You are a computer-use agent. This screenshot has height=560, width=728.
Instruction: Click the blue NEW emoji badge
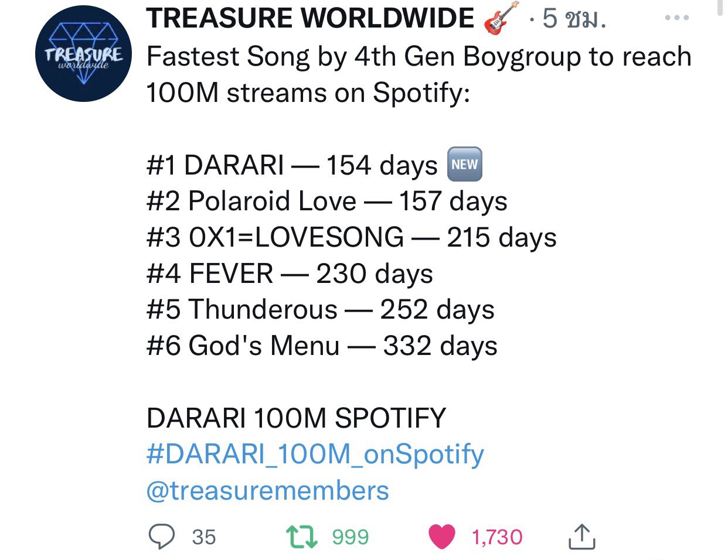(464, 165)
